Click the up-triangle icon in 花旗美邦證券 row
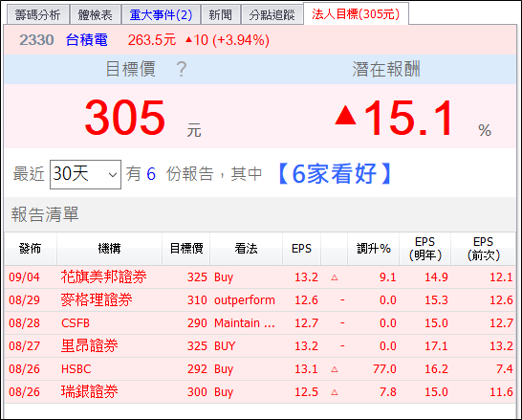Screen dimensions: 522x420 click(335, 277)
